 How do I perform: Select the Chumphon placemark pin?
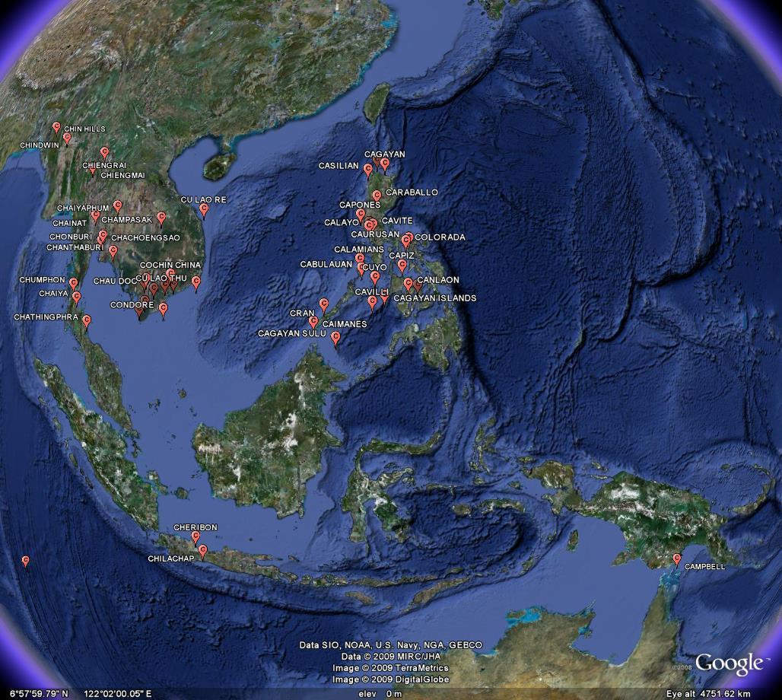coord(73,285)
